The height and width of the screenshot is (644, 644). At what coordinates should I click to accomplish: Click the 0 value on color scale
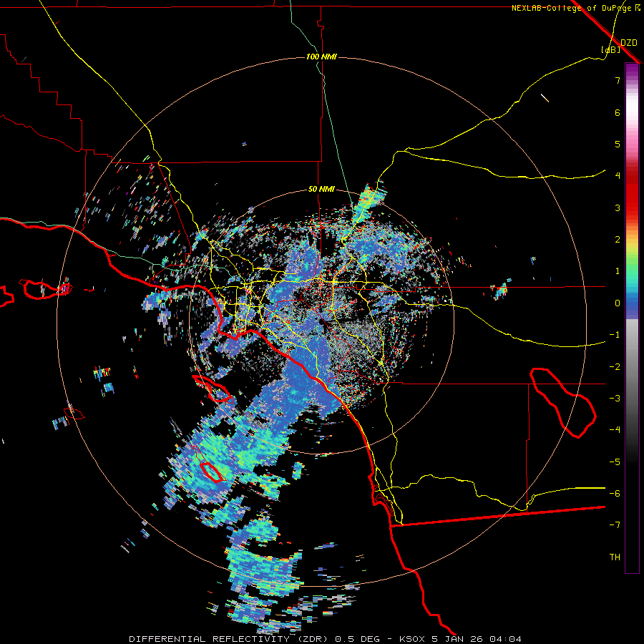pyautogui.click(x=618, y=303)
